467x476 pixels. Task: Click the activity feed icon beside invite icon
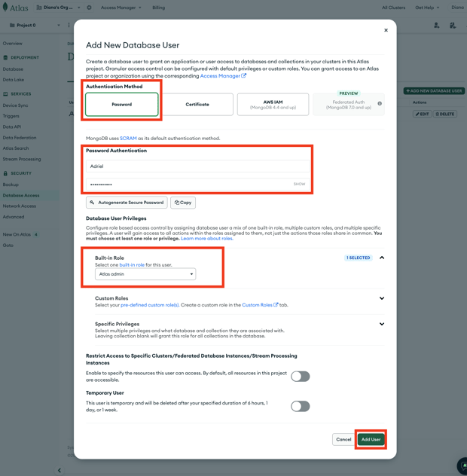point(453,25)
